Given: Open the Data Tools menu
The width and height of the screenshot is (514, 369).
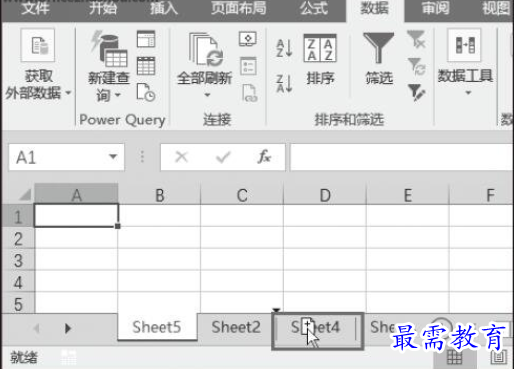Looking at the screenshot, I should point(465,63).
